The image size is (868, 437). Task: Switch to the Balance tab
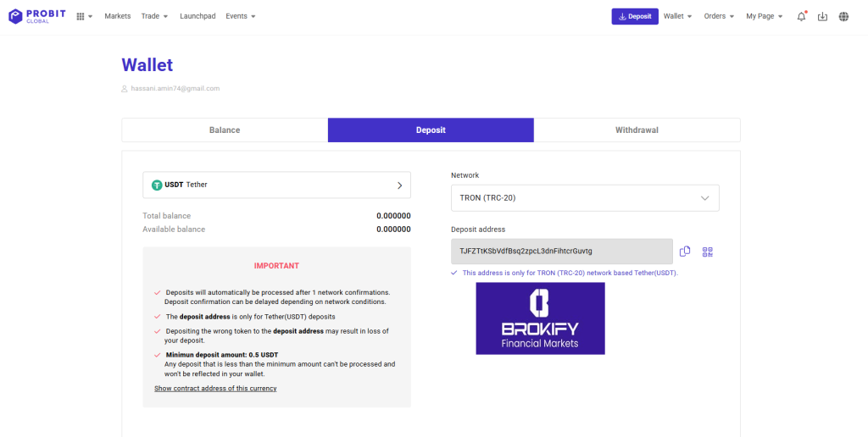225,130
